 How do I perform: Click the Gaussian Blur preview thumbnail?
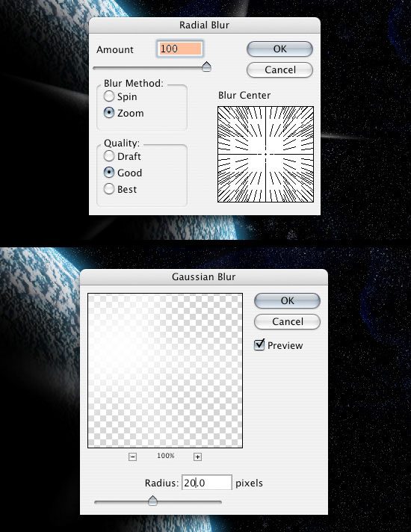coord(165,371)
